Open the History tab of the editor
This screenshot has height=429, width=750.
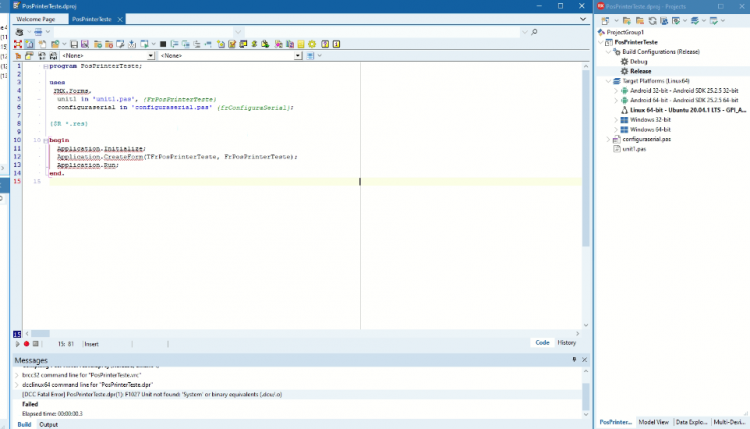(566, 343)
